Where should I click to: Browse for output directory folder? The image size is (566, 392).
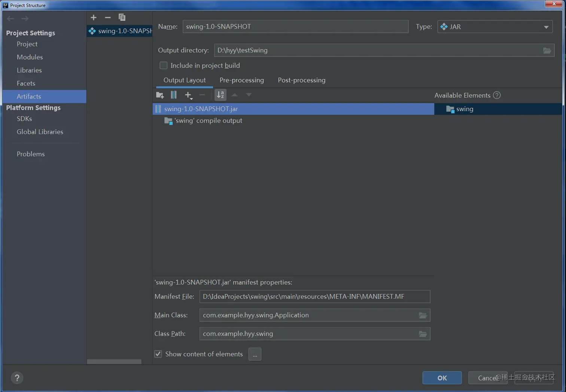[547, 50]
